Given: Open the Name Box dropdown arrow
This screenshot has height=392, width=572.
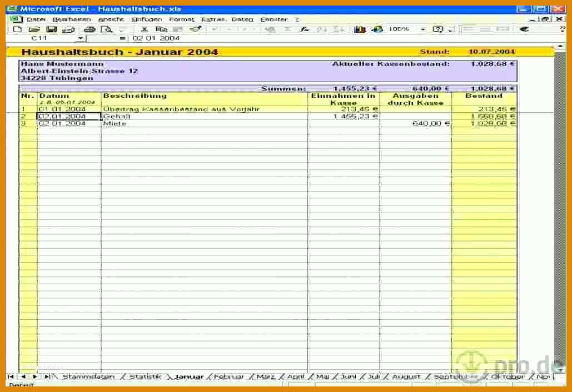Looking at the screenshot, I should click(x=81, y=38).
